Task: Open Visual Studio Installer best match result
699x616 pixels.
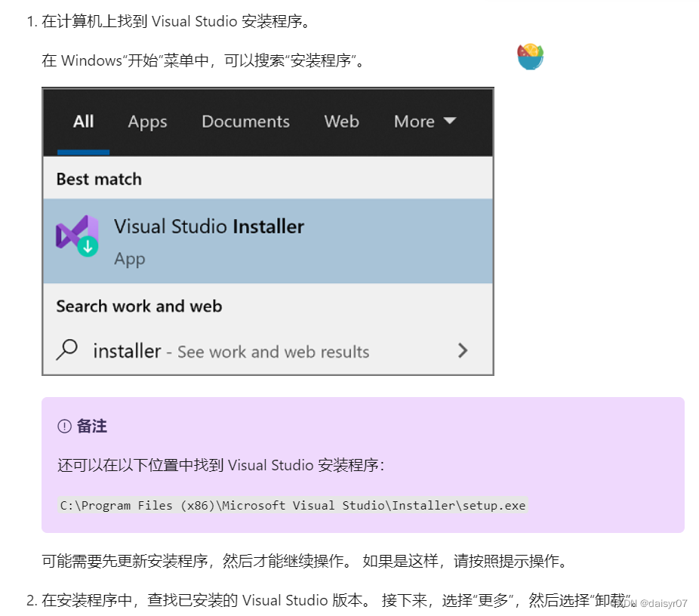Action: coord(268,241)
